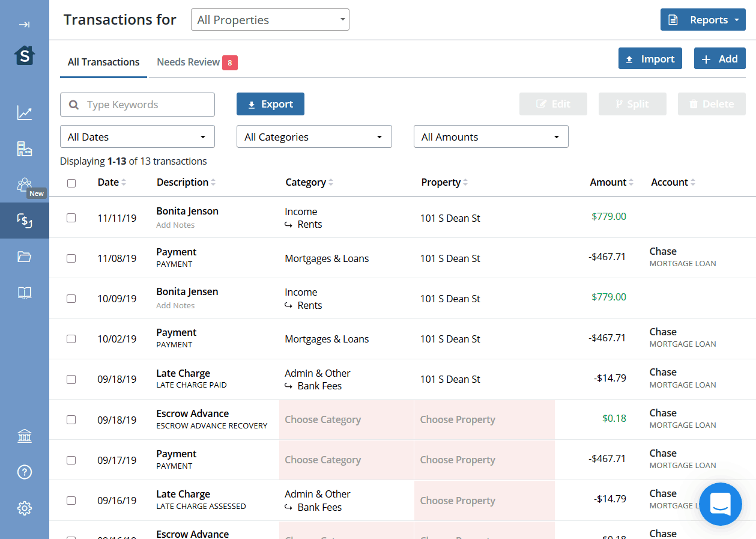Open the documents folder icon in sidebar
756x539 pixels.
[x=25, y=257]
